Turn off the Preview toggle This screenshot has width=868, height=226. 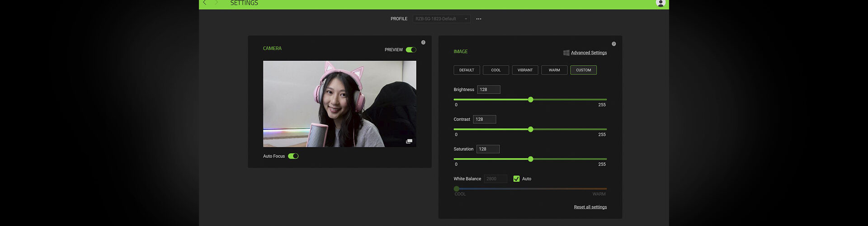(411, 50)
